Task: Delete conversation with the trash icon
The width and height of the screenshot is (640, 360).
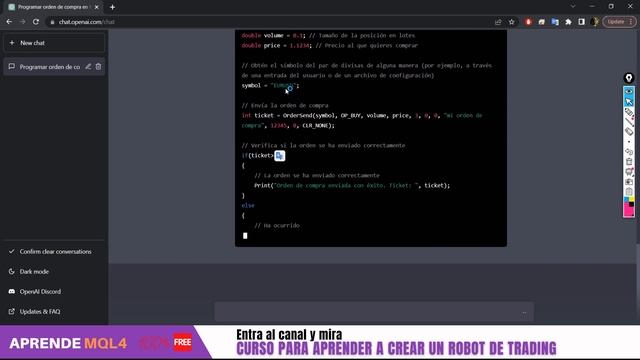Action: point(98,67)
